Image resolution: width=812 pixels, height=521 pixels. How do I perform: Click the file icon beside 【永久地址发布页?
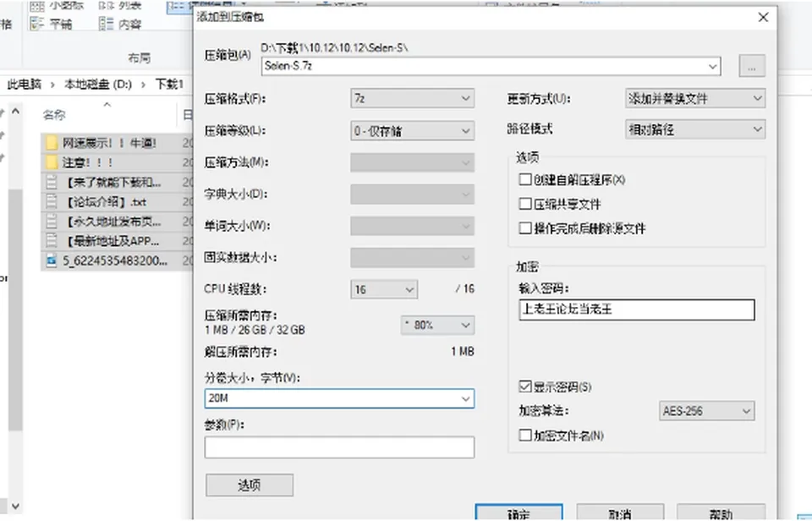pos(52,222)
